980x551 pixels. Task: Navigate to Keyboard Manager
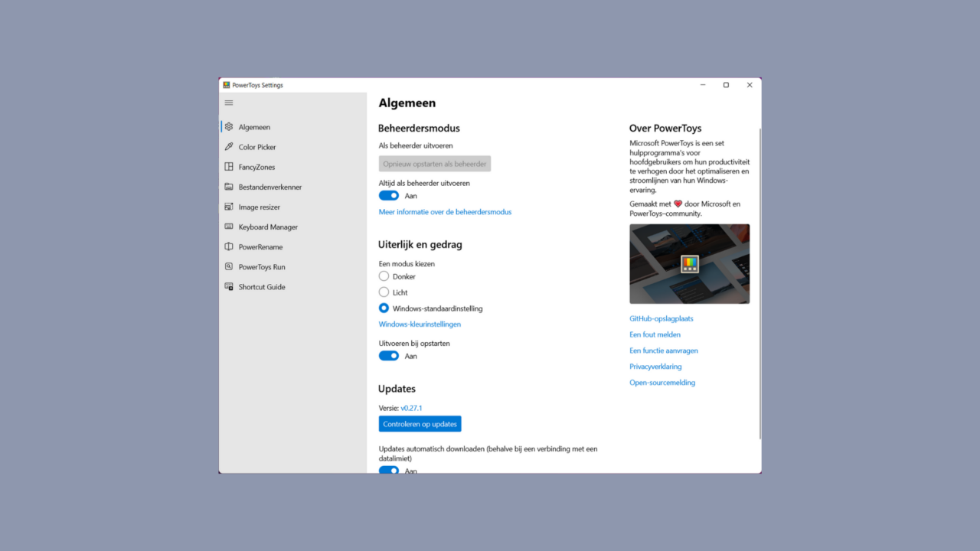293,227
